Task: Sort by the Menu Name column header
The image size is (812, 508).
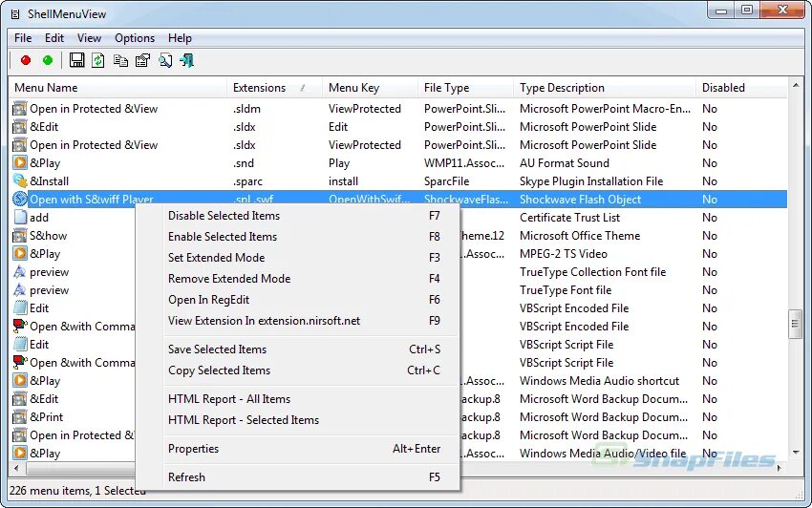Action: pos(118,88)
